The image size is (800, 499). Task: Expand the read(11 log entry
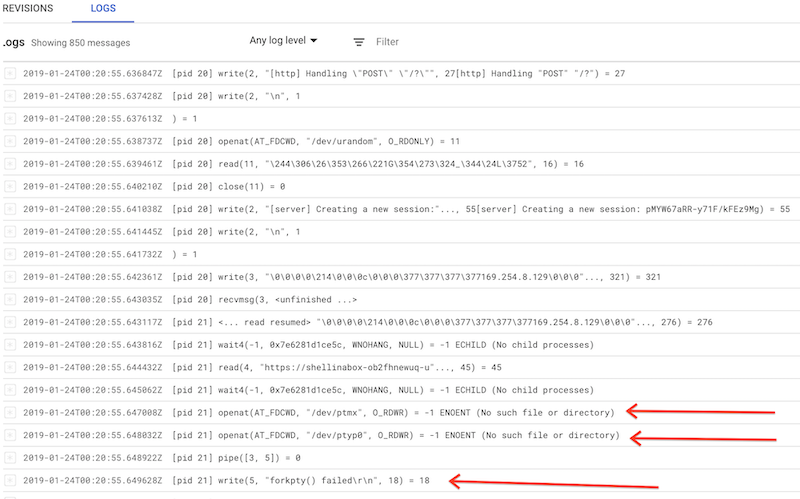click(10, 163)
